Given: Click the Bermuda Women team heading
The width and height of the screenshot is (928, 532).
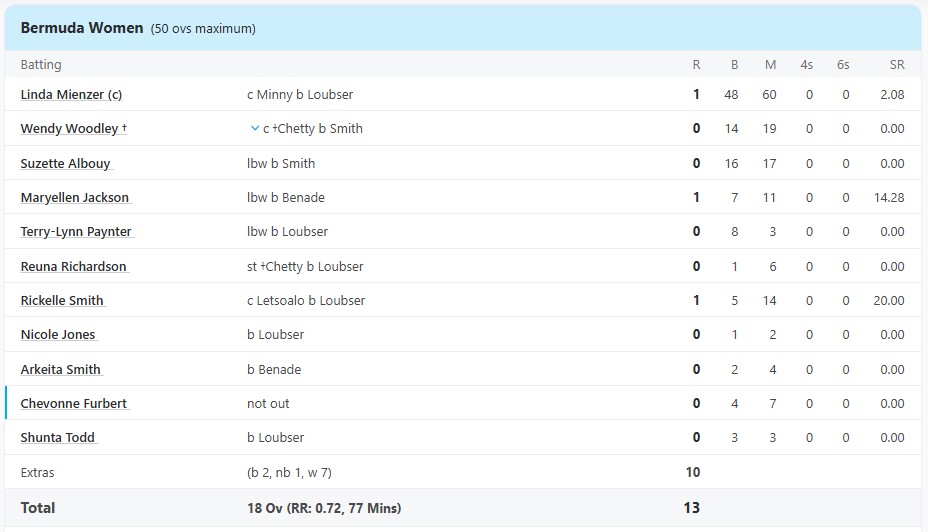Looking at the screenshot, I should (x=81, y=28).
